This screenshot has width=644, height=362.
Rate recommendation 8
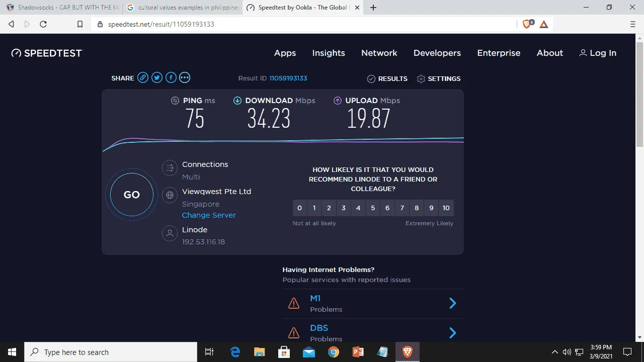417,208
